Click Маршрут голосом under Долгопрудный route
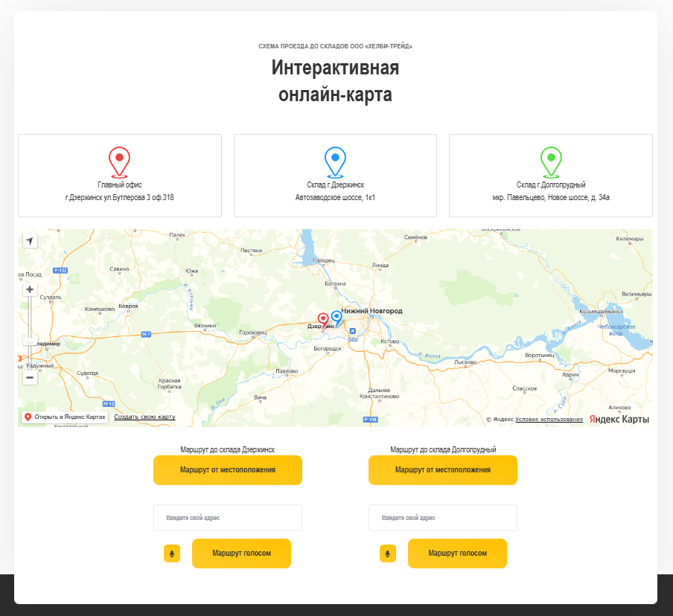The height and width of the screenshot is (616, 673). 457,554
